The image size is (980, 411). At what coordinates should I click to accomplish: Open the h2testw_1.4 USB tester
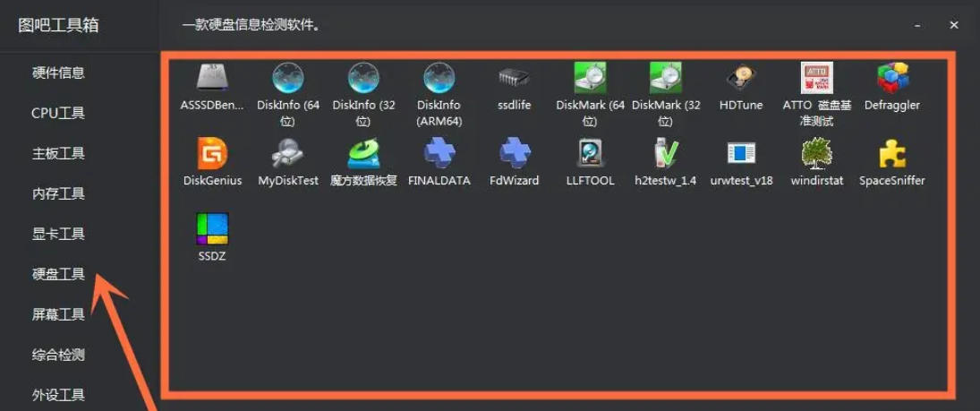tap(666, 153)
